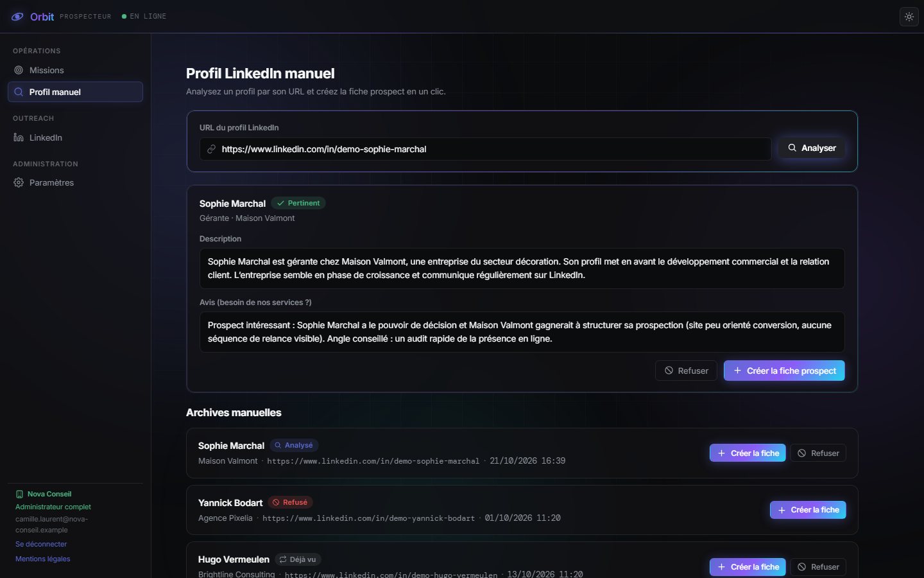Click the Refusé badge on Yannick Bodart
The image size is (924, 578).
290,502
